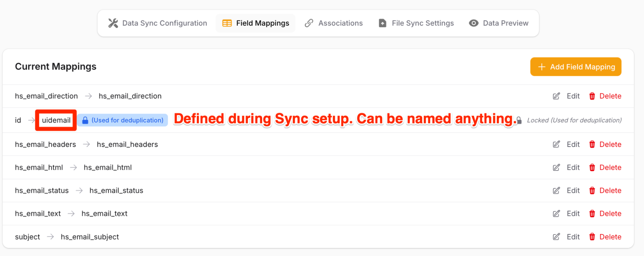
Task: Click the wrench icon for Data Sync Configuration
Action: pyautogui.click(x=113, y=23)
